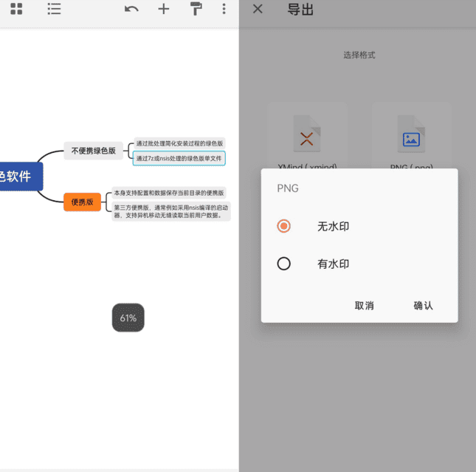Click the 取消 cancel button

coord(365,306)
